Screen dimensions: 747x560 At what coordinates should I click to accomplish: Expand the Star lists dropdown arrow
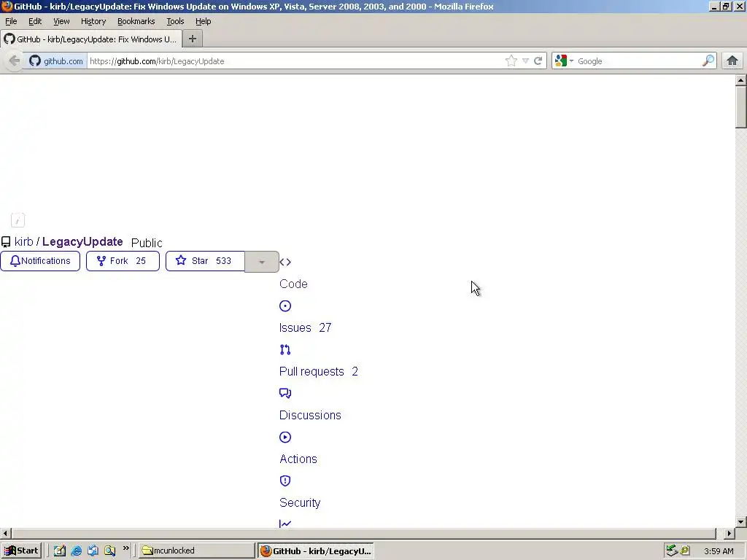[x=262, y=262]
